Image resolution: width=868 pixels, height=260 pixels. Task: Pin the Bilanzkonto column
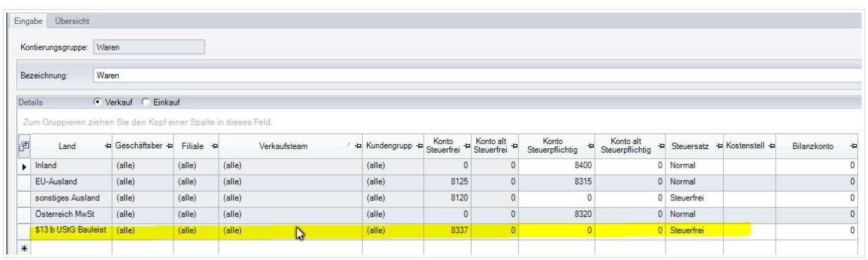[853, 146]
